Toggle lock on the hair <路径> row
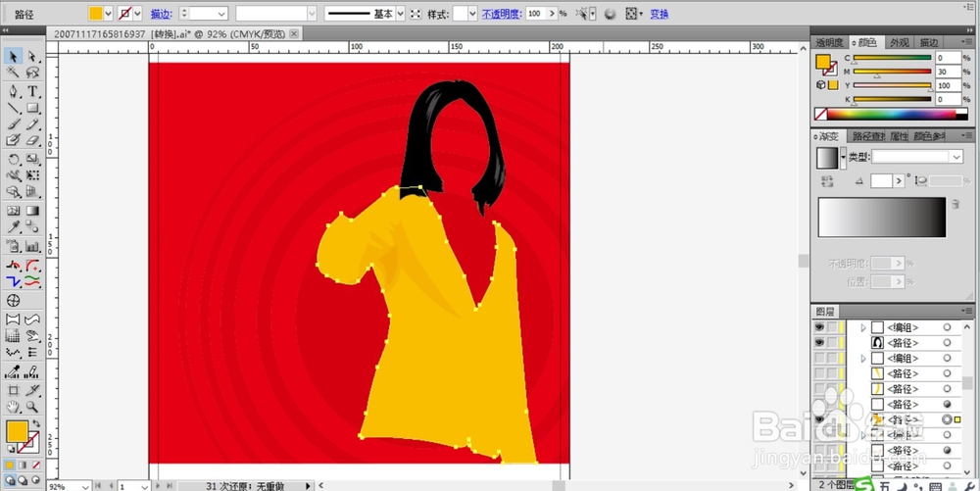Viewport: 980px width, 491px height. [x=832, y=343]
